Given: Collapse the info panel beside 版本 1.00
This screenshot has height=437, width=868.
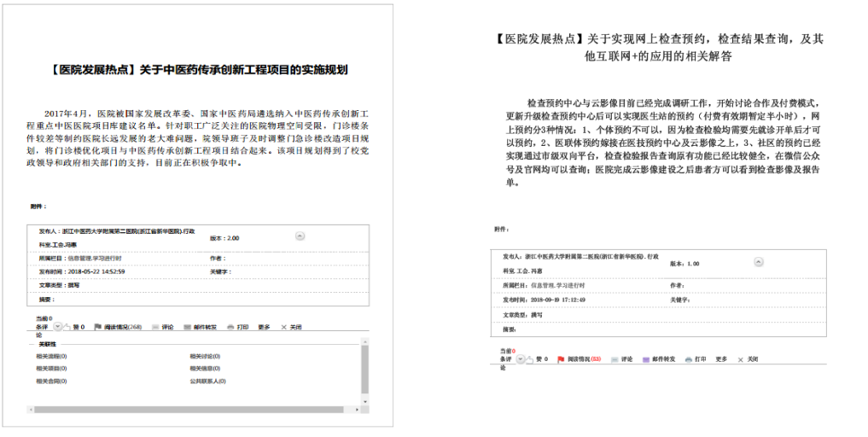Looking at the screenshot, I should tap(758, 262).
